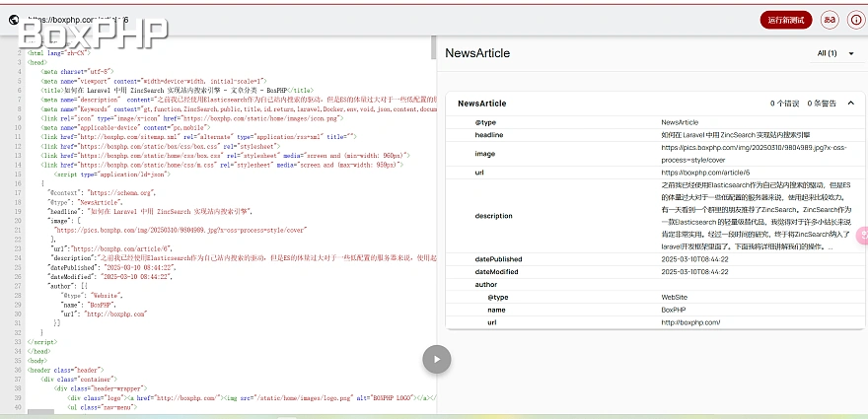The image size is (868, 419).
Task: Click the code panel horizontal scrollbar thumb
Action: pyautogui.click(x=41, y=412)
